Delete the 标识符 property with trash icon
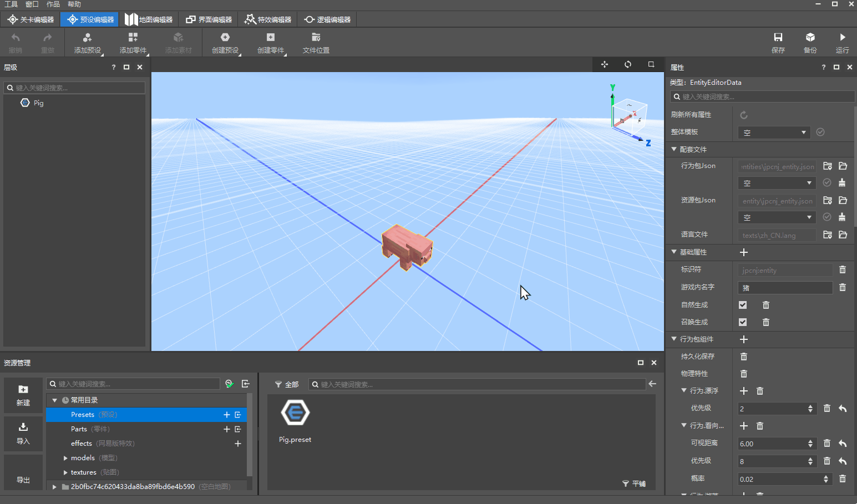The image size is (857, 504). point(842,270)
